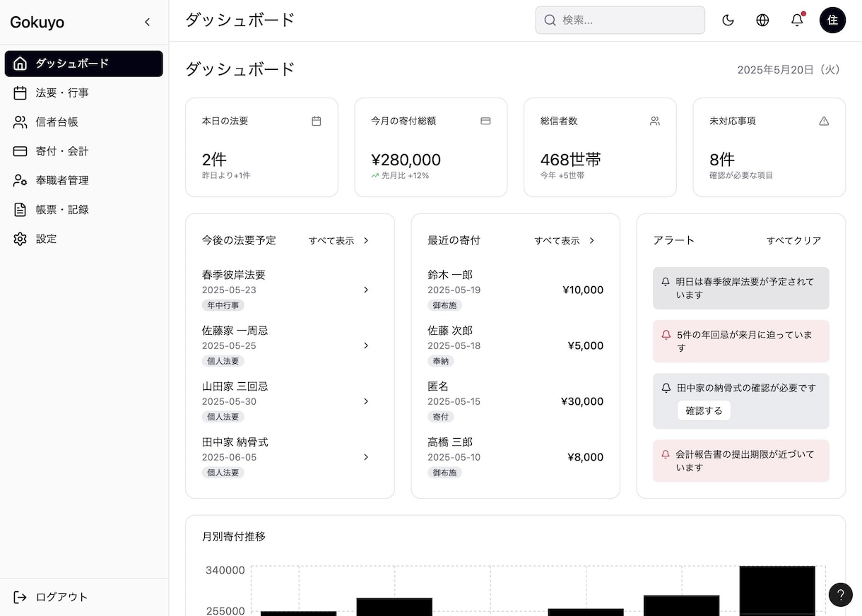Image resolution: width=862 pixels, height=616 pixels.
Task: Click bell icon on 田中家 納骨式 alert
Action: click(x=666, y=388)
